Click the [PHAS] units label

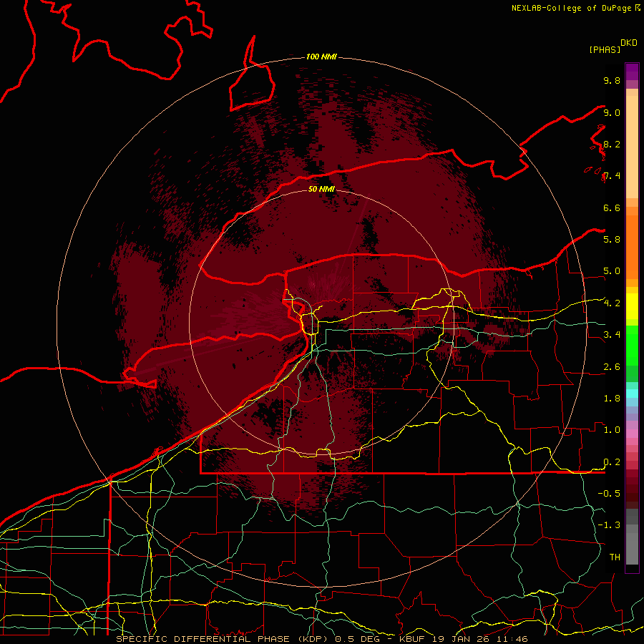(605, 49)
